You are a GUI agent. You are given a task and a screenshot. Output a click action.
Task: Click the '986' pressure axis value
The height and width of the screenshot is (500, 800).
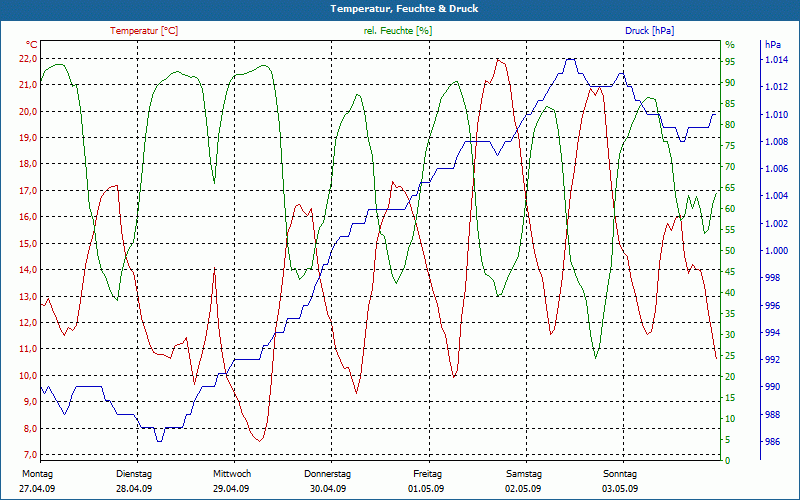[x=772, y=441]
